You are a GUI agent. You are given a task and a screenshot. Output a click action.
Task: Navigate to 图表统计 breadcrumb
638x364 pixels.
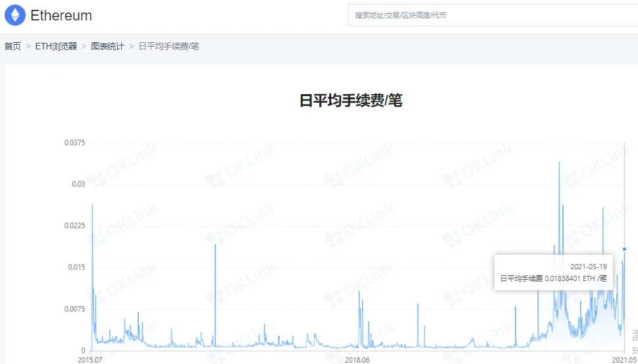[107, 46]
